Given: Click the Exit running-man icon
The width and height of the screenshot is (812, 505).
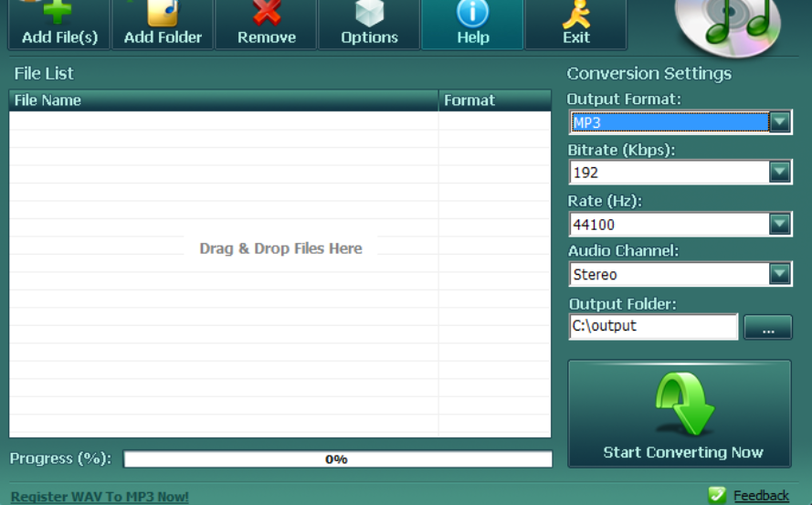Looking at the screenshot, I should pyautogui.click(x=575, y=14).
